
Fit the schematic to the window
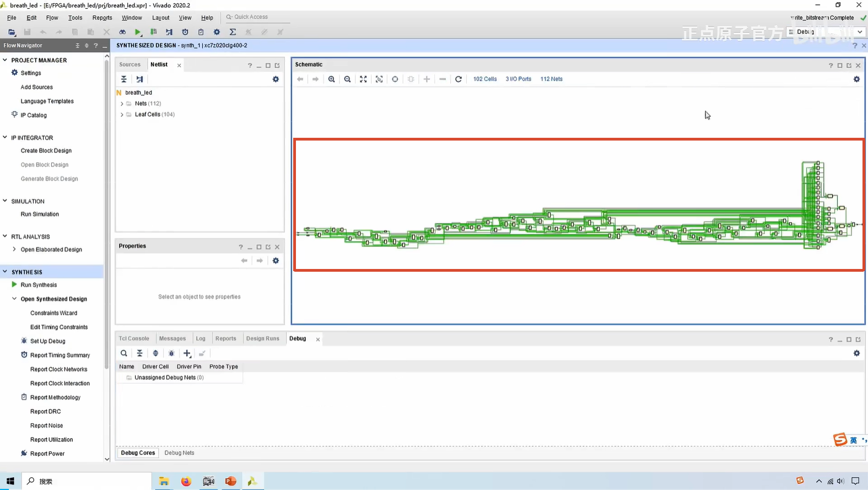363,79
